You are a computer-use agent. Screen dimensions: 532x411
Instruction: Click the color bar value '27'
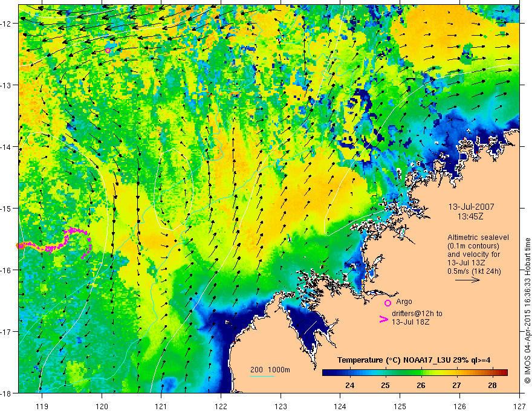pyautogui.click(x=456, y=385)
